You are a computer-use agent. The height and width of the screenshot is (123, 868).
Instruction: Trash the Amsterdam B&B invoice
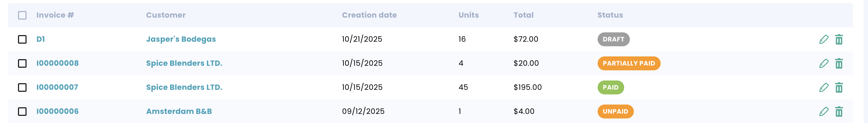[x=839, y=111]
